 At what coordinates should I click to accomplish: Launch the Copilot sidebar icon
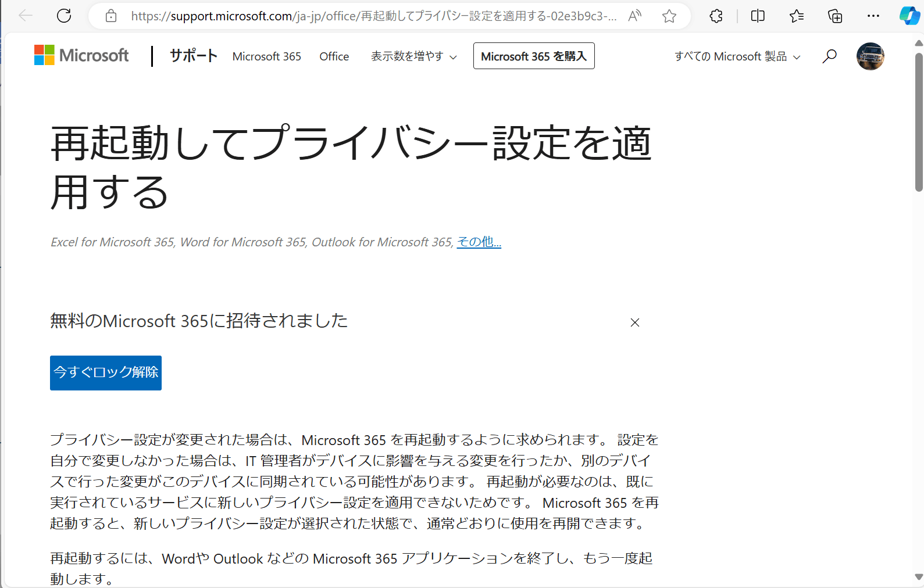(909, 16)
